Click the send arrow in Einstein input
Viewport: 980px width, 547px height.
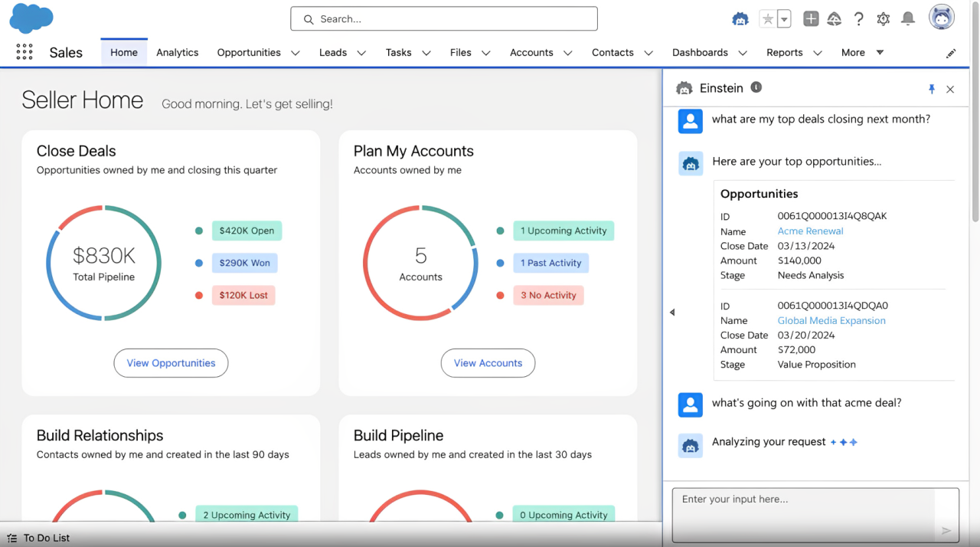tap(946, 530)
